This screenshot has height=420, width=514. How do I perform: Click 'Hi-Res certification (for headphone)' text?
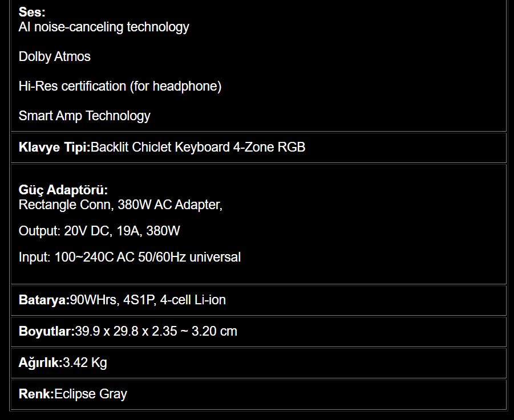tap(120, 86)
